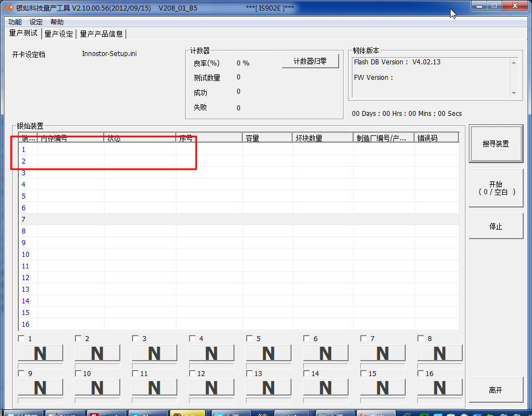The height and width of the screenshot is (416, 532).
Task: Click the progress bar below port 8
Action: [439, 366]
